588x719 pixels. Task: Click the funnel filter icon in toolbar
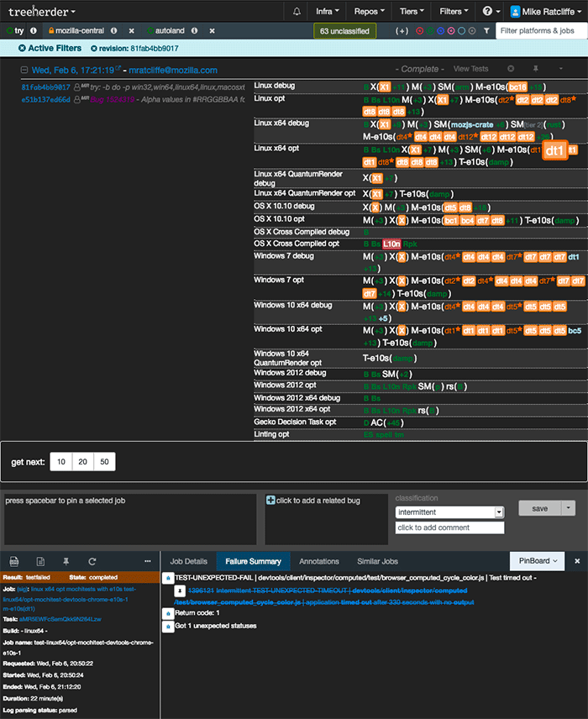486,31
